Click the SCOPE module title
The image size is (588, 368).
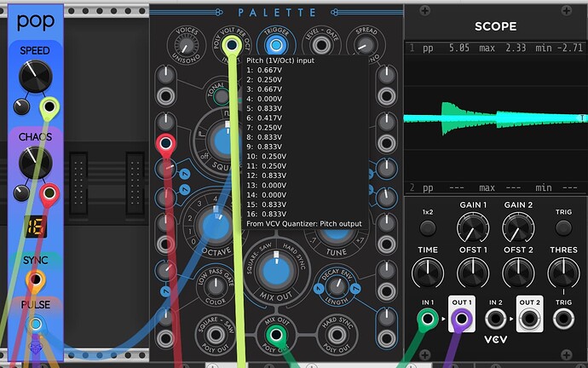click(495, 26)
